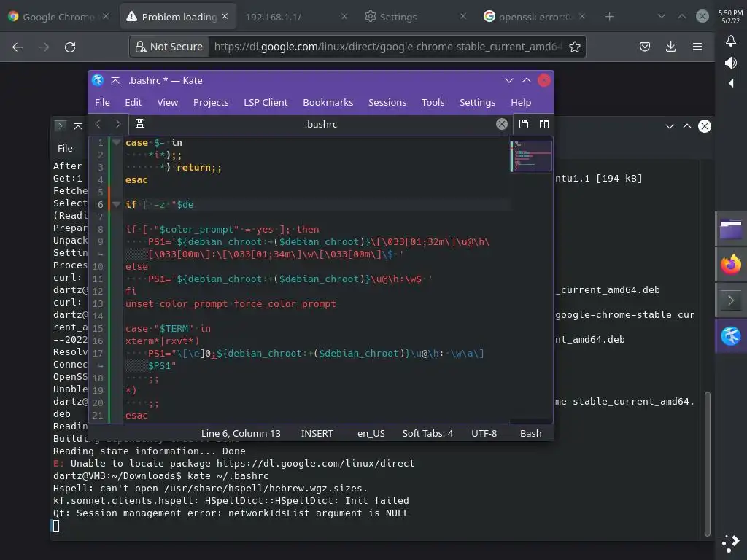
Task: Open Kate's View menu
Action: click(167, 102)
